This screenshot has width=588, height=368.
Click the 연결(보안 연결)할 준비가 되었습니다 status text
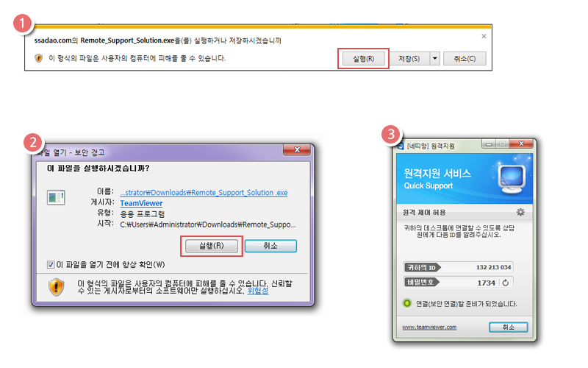pos(466,304)
